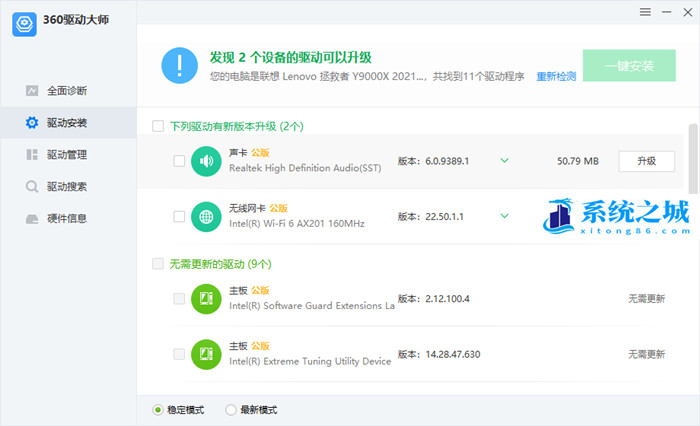
Task: Click the 重新检测 link
Action: [x=556, y=76]
